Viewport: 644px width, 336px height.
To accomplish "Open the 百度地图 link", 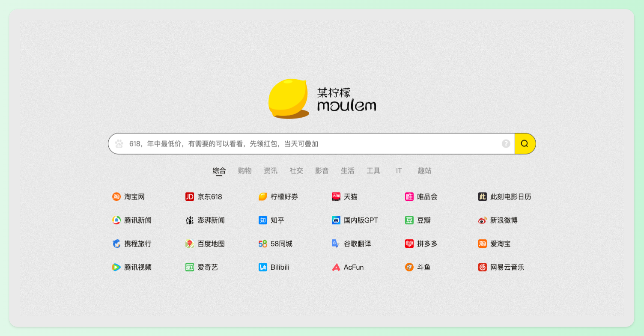I will coord(211,244).
